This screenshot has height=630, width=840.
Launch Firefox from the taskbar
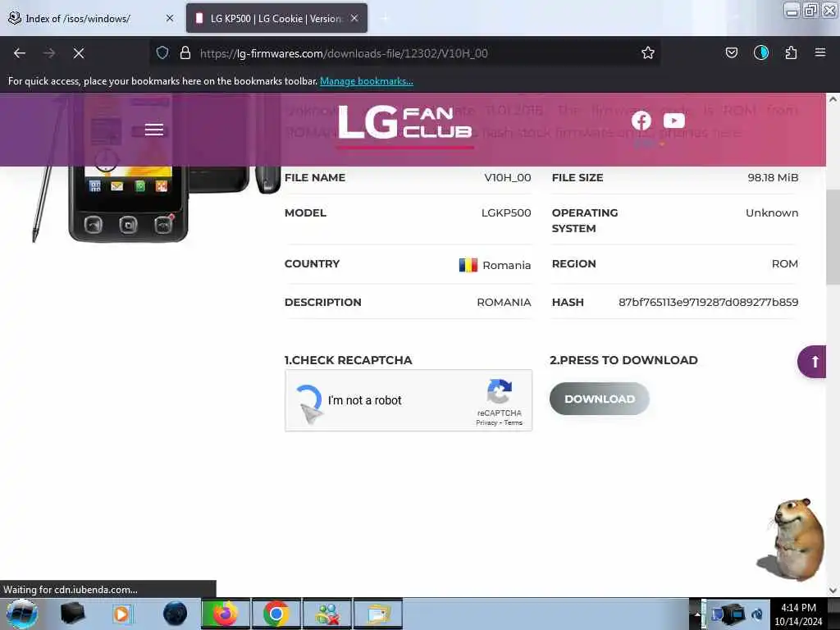[x=225, y=614]
